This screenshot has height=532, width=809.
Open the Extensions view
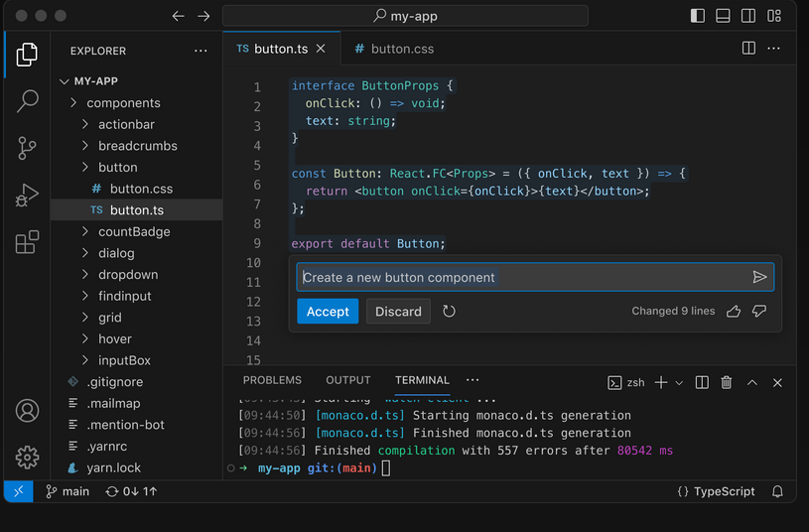coord(27,242)
